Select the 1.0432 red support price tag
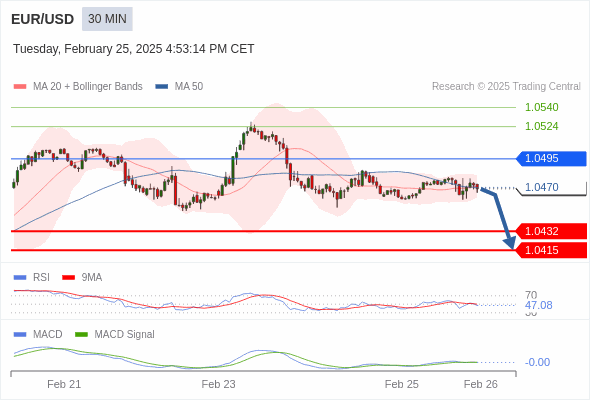The width and height of the screenshot is (590, 400). (551, 231)
